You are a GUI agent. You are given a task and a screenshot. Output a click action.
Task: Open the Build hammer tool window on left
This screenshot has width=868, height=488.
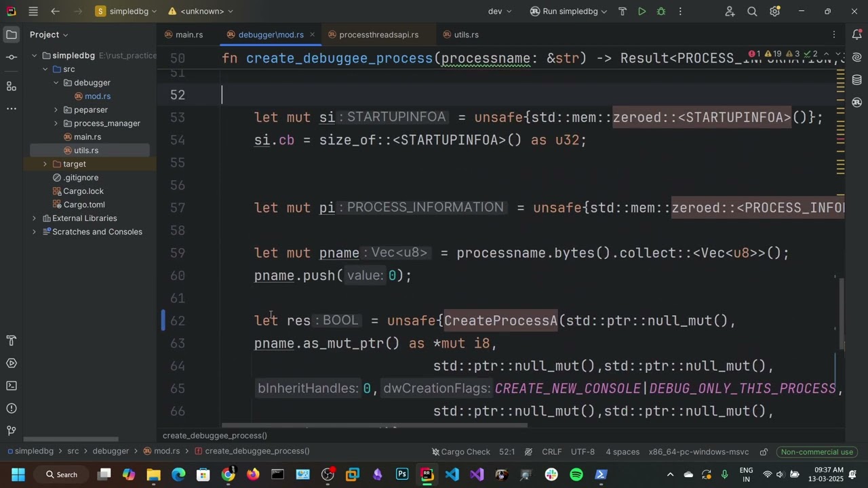(x=12, y=340)
